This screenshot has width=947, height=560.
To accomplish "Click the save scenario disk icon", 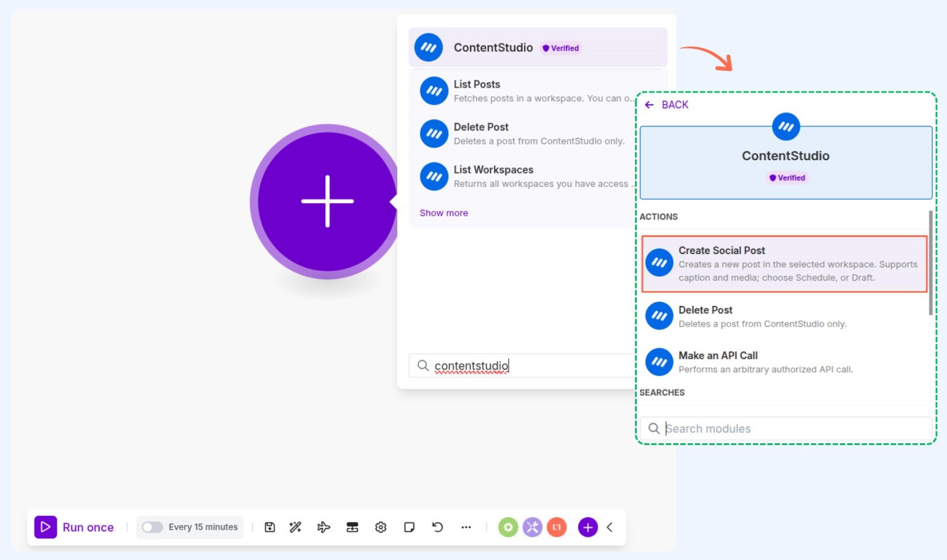I will click(x=270, y=527).
